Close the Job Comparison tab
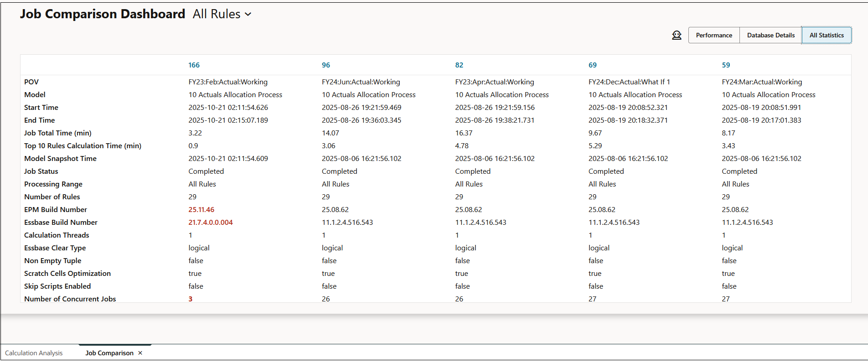The width and height of the screenshot is (868, 363). pyautogui.click(x=140, y=353)
